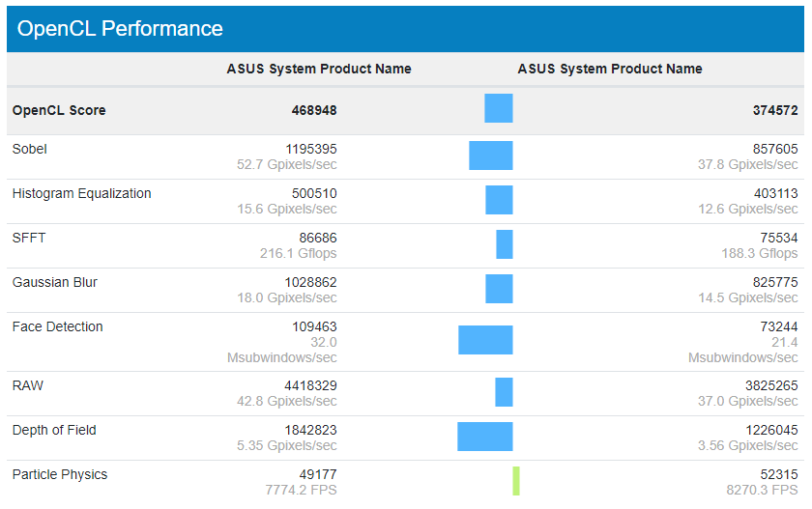This screenshot has width=812, height=509.
Task: Select the right ASUS System Product Name column header
Action: [x=610, y=69]
